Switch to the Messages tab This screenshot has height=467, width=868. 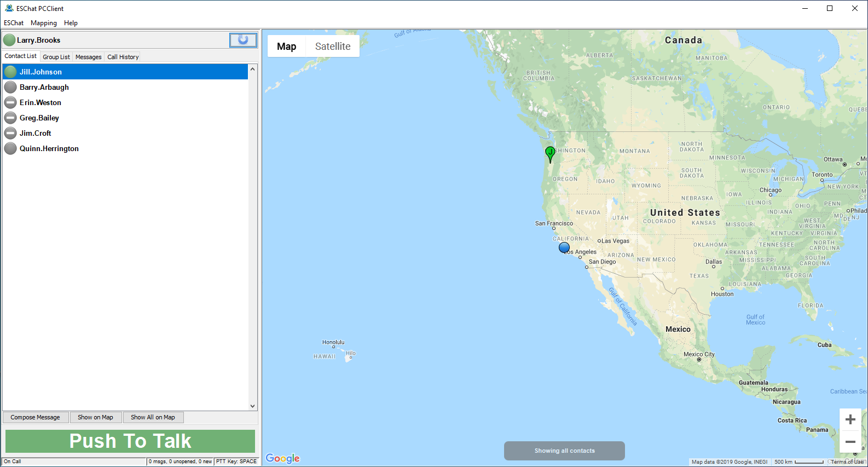click(x=89, y=57)
